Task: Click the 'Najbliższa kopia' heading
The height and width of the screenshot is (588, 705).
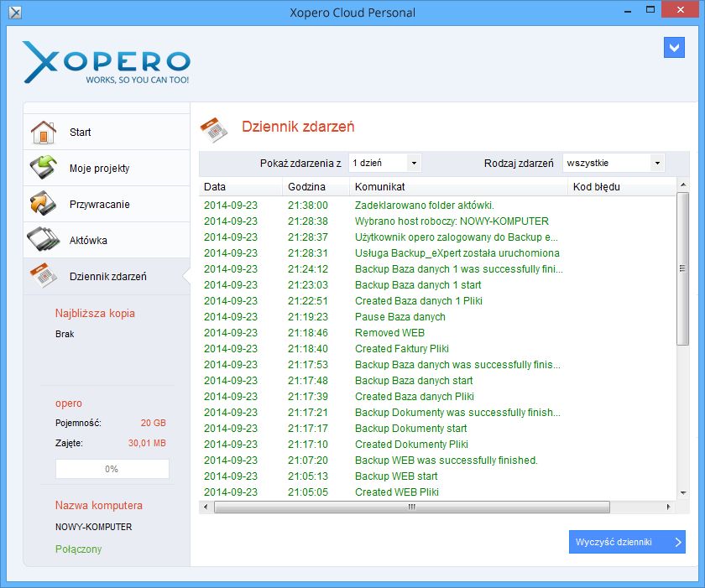Action: (95, 313)
